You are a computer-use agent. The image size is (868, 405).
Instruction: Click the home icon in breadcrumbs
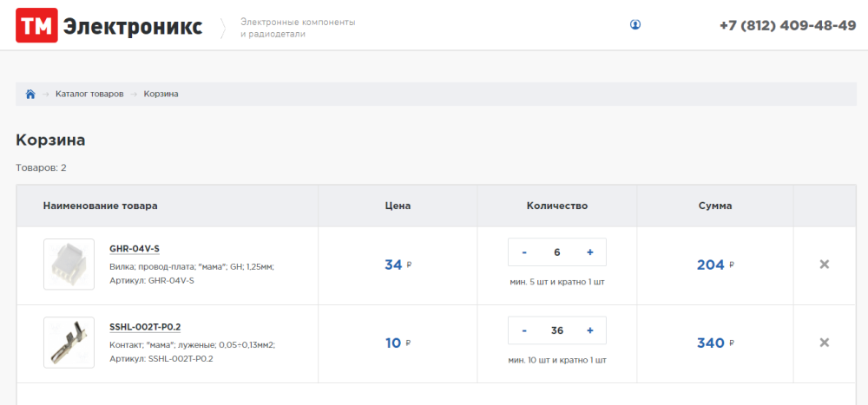30,94
